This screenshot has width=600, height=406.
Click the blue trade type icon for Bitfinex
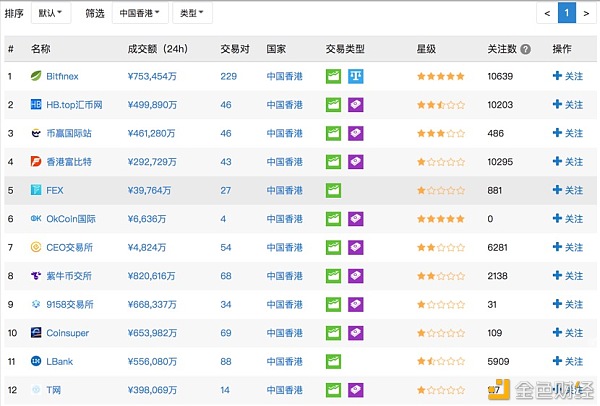[x=355, y=76]
